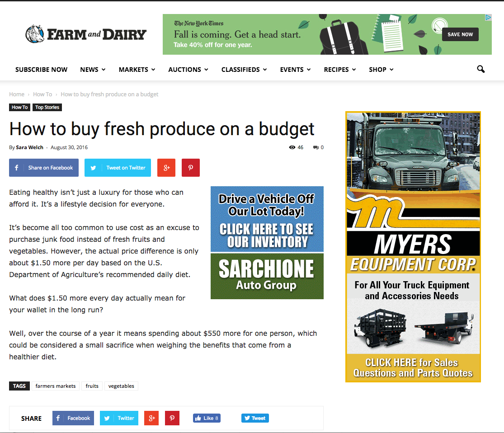Expand the Markets dropdown menu
The width and height of the screenshot is (504, 433).
[137, 70]
